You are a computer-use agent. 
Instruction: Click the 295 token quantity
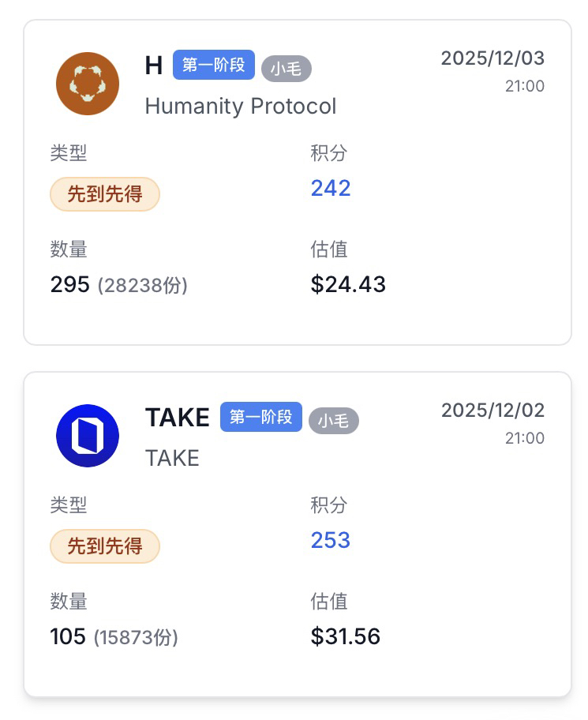pos(70,284)
